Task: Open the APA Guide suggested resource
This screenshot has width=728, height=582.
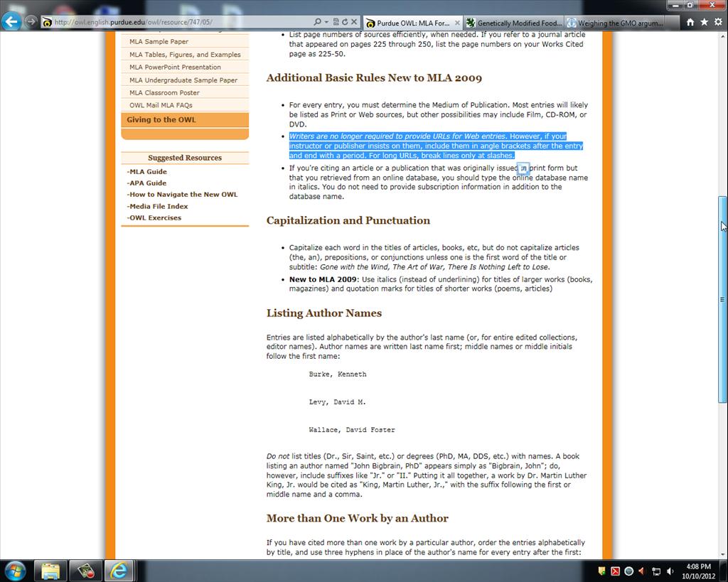Action: pos(146,183)
